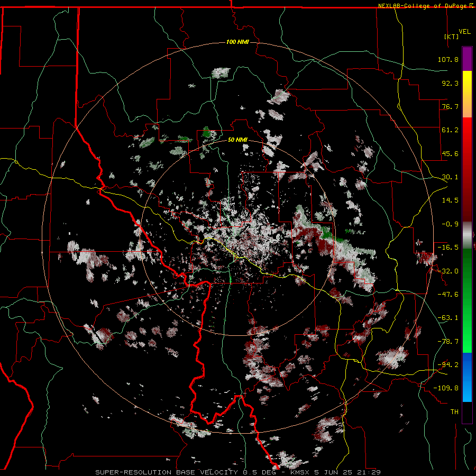The height and width of the screenshot is (476, 476).
Task: Select the 30.1 legend value
Action: click(450, 177)
